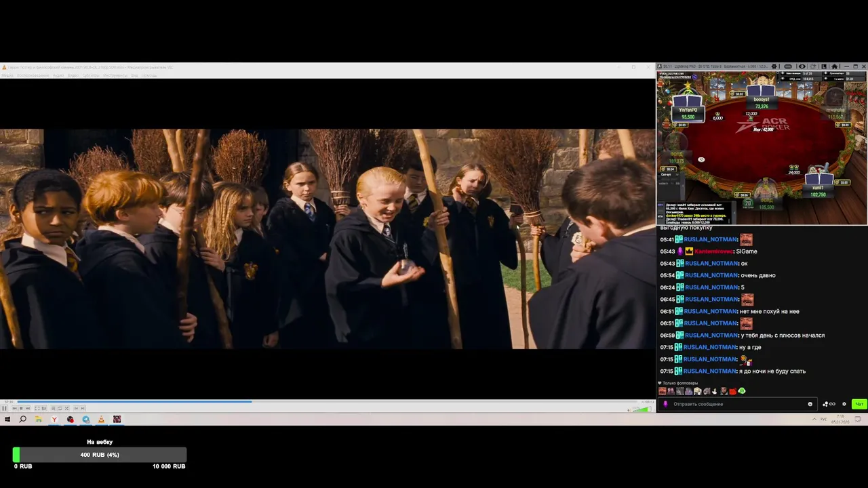Click the green emote in quick emote row
Image resolution: width=868 pixels, height=488 pixels.
(x=742, y=391)
